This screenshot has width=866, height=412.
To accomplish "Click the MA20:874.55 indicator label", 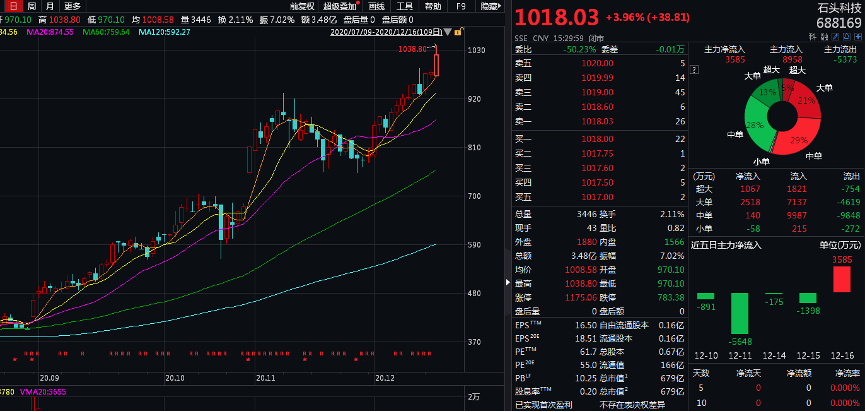I will tap(50, 32).
